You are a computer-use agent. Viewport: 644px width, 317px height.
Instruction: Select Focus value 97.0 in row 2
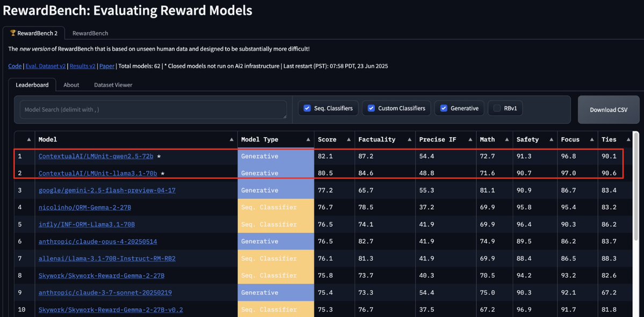tap(568, 173)
